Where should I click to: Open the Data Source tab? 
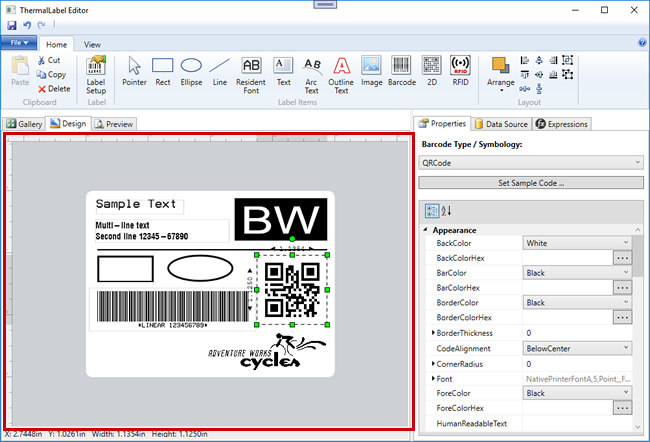click(x=502, y=124)
